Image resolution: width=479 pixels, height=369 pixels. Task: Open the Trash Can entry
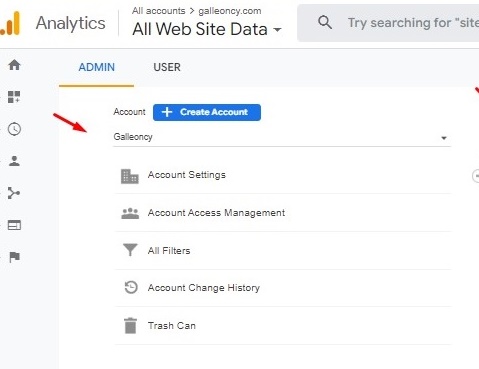coord(283,326)
